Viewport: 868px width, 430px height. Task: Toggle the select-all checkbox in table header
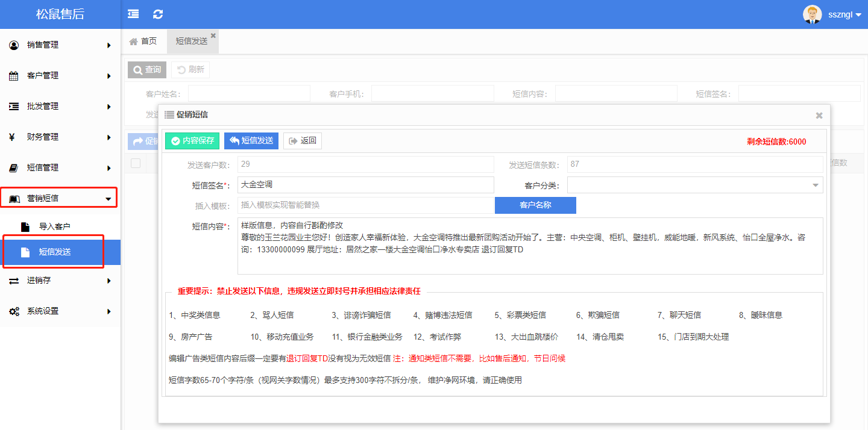point(136,163)
